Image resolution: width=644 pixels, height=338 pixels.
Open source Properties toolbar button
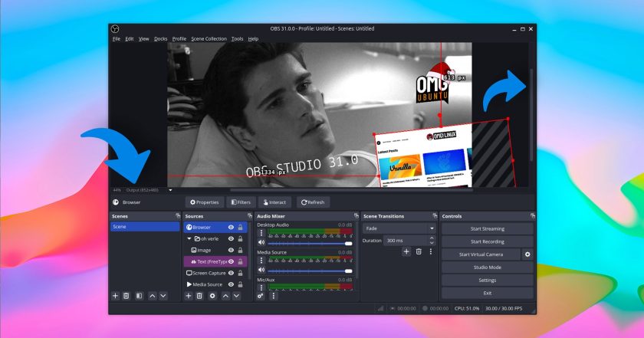(x=204, y=202)
